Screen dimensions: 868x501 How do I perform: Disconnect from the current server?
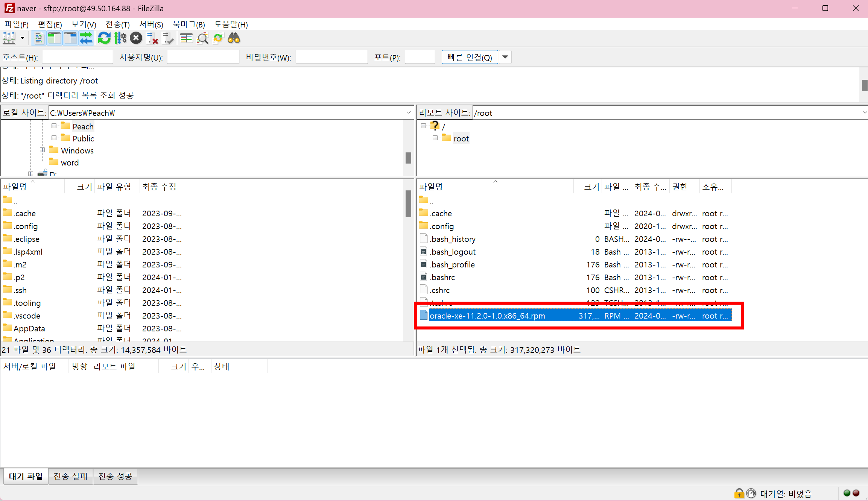coord(152,38)
